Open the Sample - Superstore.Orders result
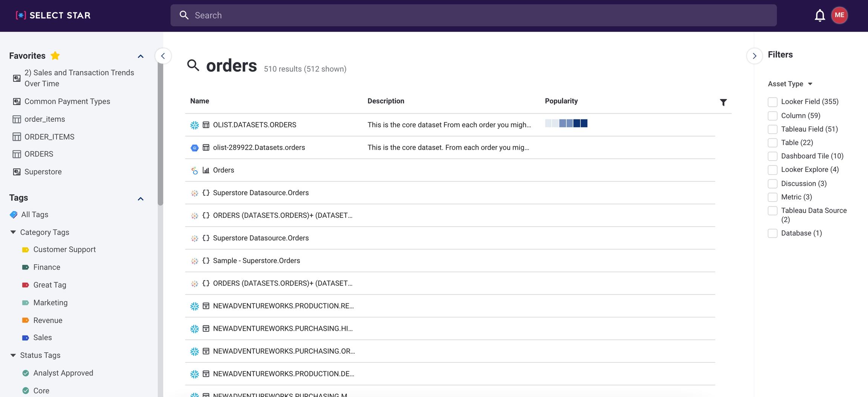Viewport: 868px width, 397px height. click(256, 261)
